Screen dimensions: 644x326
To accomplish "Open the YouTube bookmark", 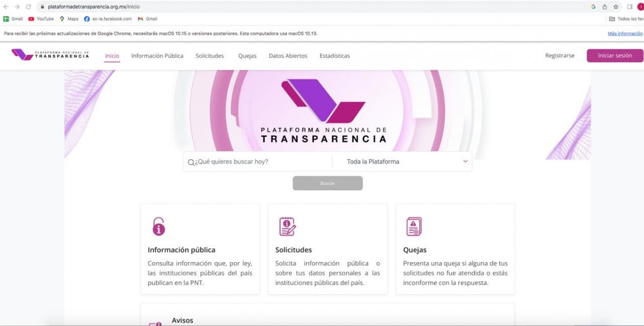I will 41,19.
